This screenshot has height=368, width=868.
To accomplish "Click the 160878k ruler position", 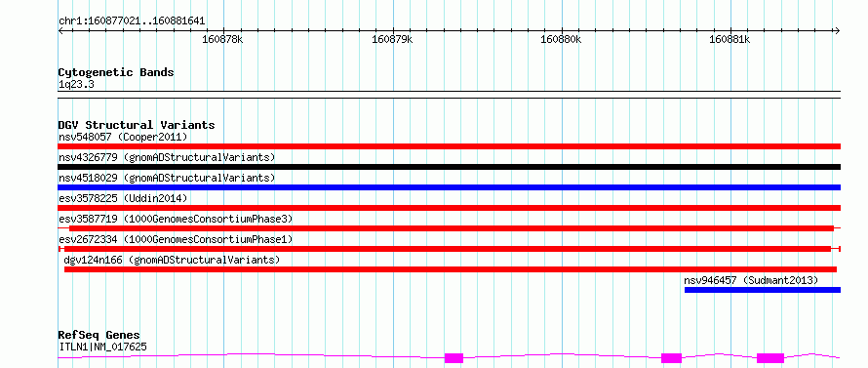I will 223,39.
